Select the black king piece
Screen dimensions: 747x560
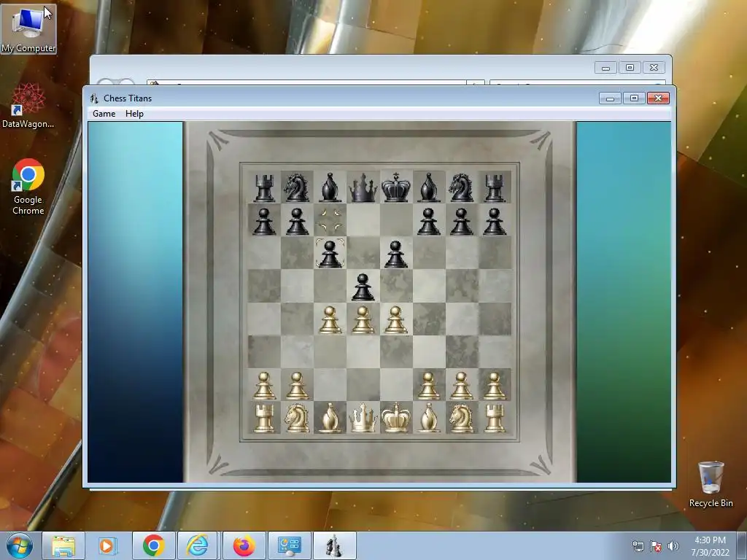[396, 187]
